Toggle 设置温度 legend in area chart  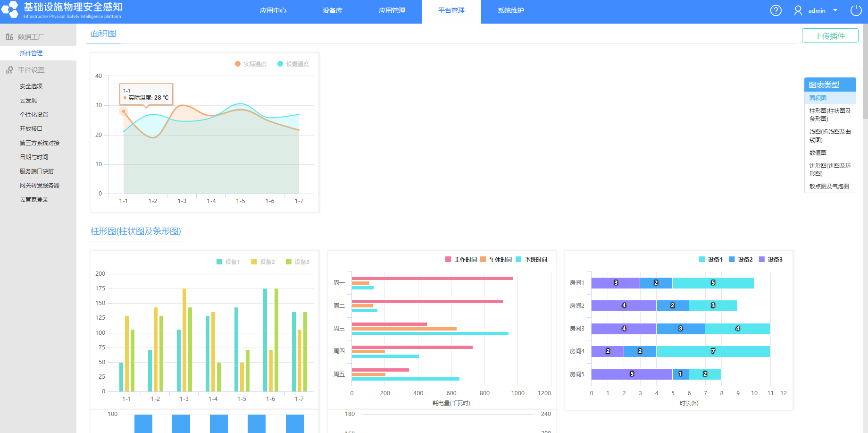pos(293,64)
